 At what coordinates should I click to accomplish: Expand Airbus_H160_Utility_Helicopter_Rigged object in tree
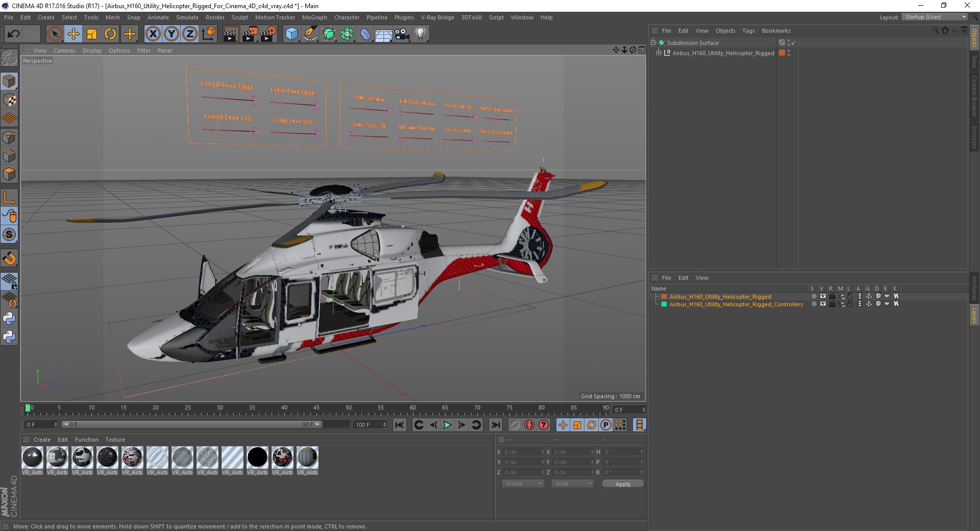(658, 53)
